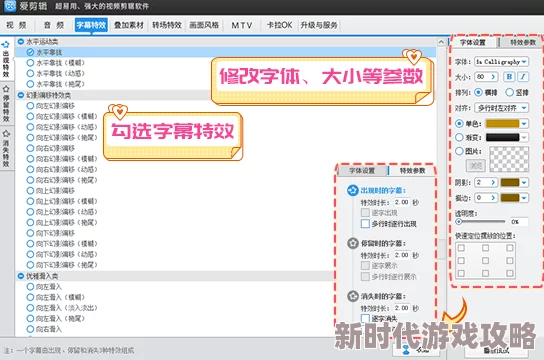Viewport: 544px width, 360px height.
Task: Click star icon beside 出现时的字幕
Action: [x=352, y=190]
